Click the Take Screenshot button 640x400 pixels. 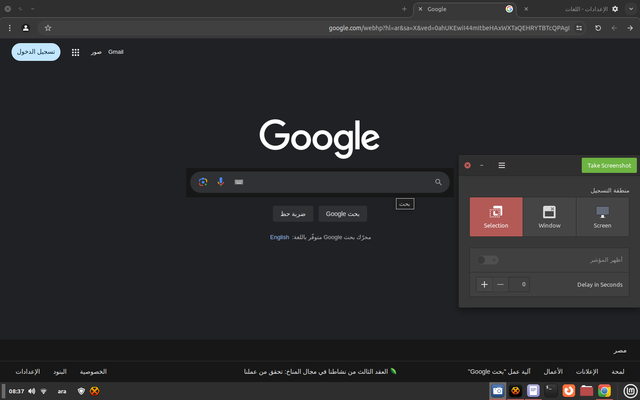tap(609, 165)
